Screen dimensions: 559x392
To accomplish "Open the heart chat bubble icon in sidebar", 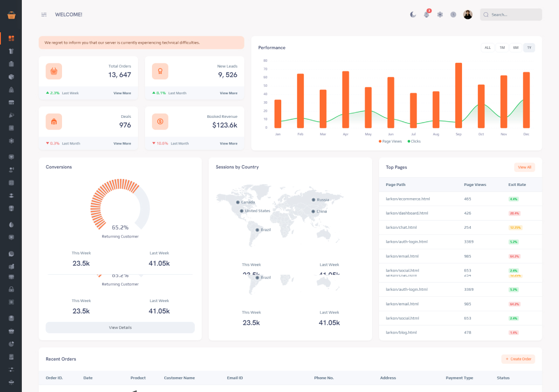I will (11, 157).
